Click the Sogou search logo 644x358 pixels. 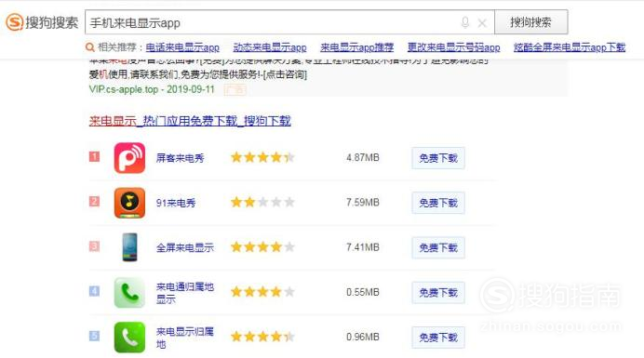tap(42, 22)
